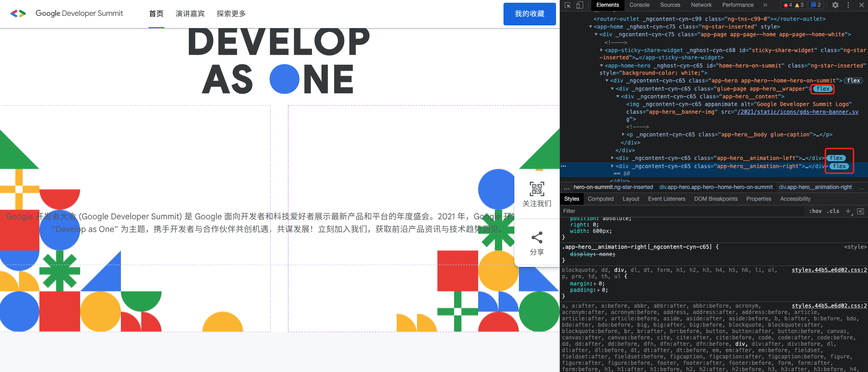This screenshot has width=868, height=372.
Task: Open the Layout pane tab
Action: pos(631,199)
